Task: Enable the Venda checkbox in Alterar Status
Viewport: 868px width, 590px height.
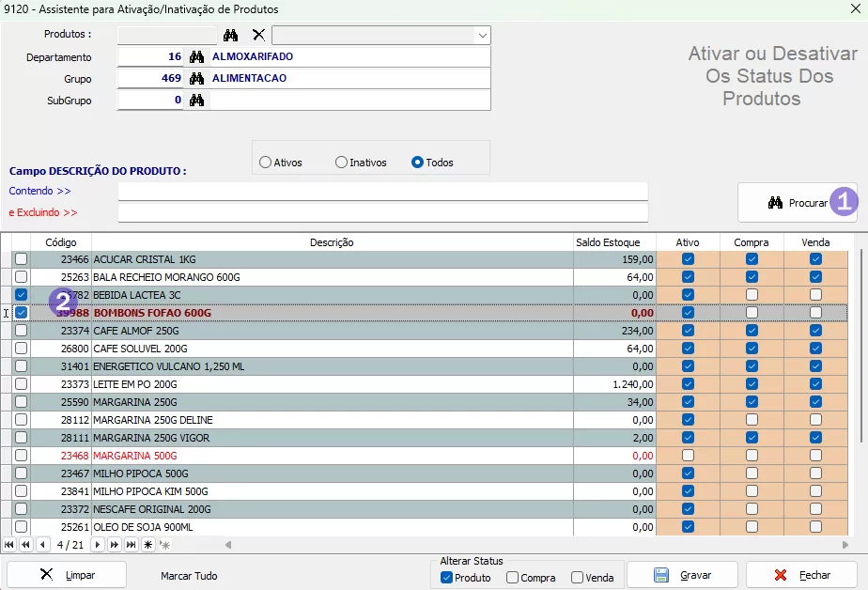Action: (577, 578)
